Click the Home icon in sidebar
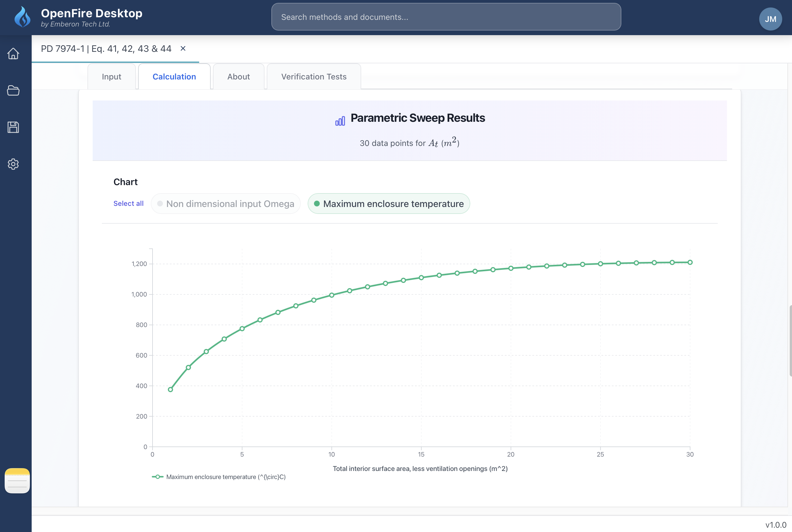 click(x=13, y=54)
